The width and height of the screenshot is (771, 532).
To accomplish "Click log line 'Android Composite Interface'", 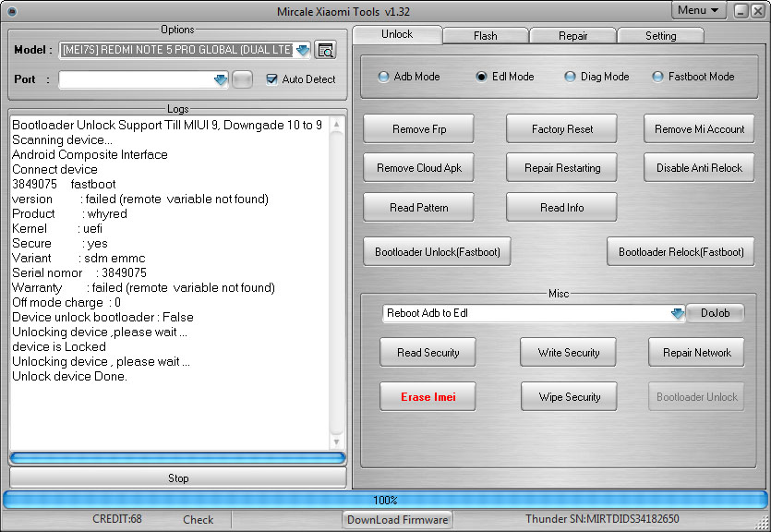I will (x=90, y=155).
